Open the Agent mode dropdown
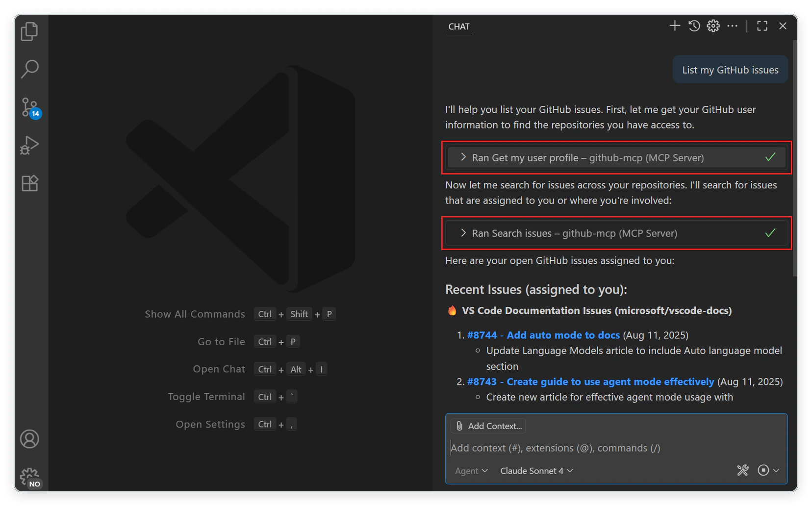This screenshot has height=506, width=812. (x=471, y=471)
